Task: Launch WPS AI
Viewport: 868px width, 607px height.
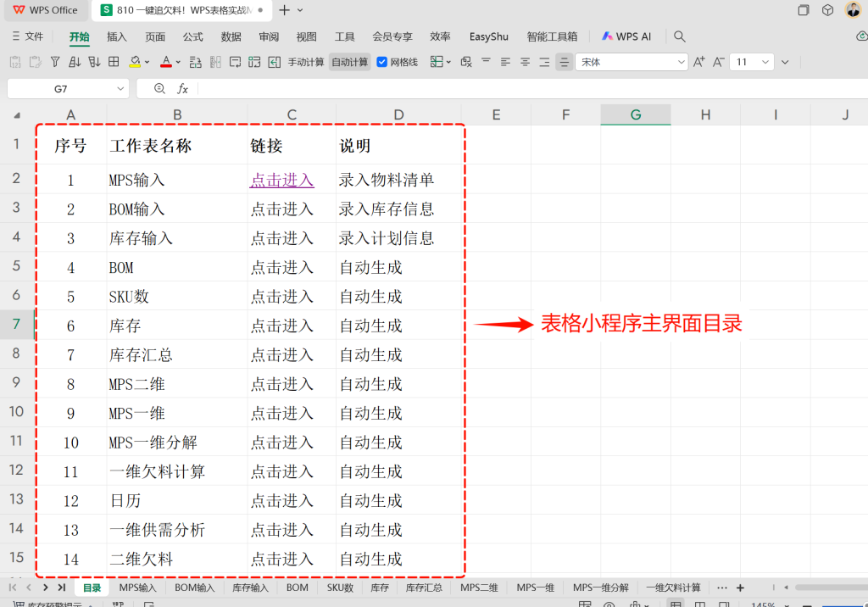Action: (x=626, y=36)
